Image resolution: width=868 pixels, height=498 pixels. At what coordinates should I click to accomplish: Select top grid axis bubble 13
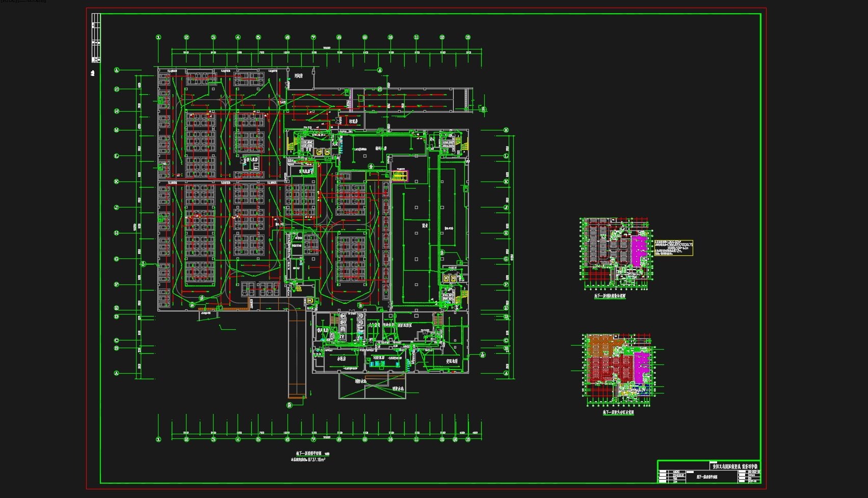[468, 37]
